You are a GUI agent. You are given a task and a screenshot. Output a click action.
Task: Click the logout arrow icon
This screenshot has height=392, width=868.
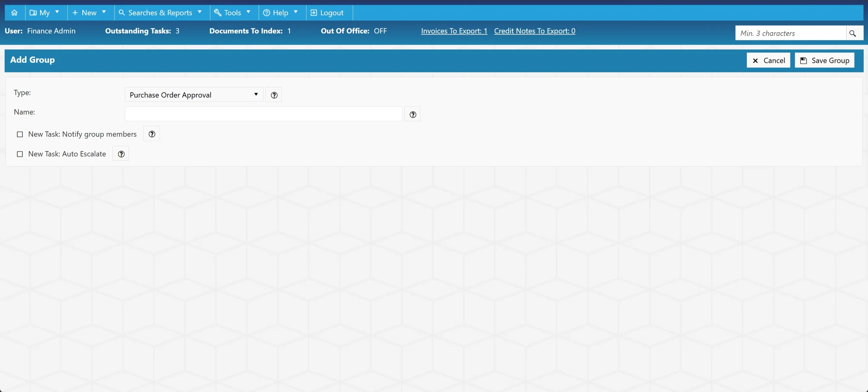click(313, 12)
